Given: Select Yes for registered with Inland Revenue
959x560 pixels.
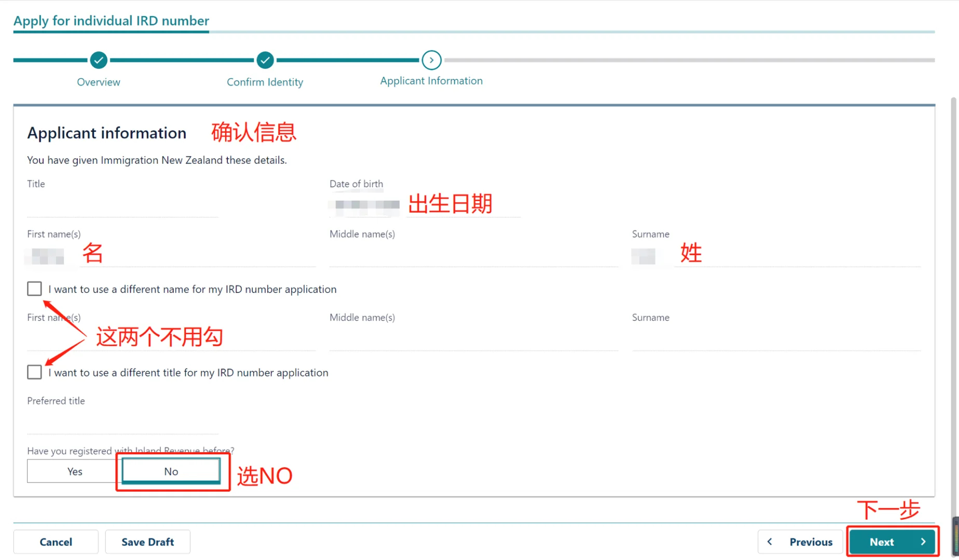Looking at the screenshot, I should coord(74,471).
